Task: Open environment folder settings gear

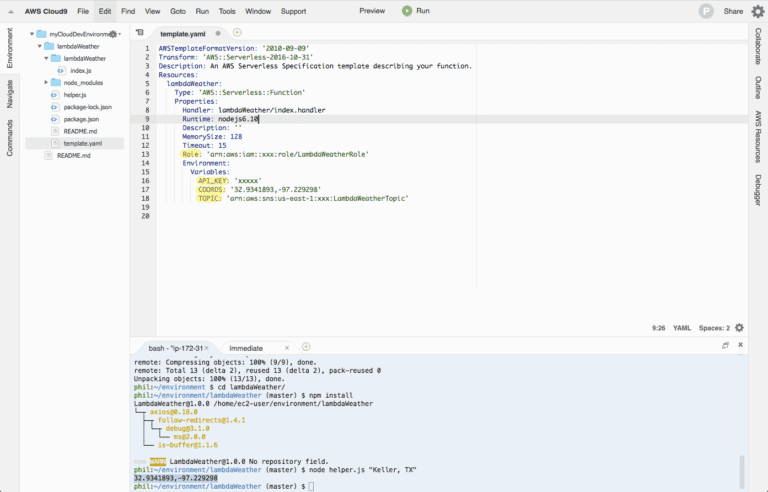Action: point(113,34)
